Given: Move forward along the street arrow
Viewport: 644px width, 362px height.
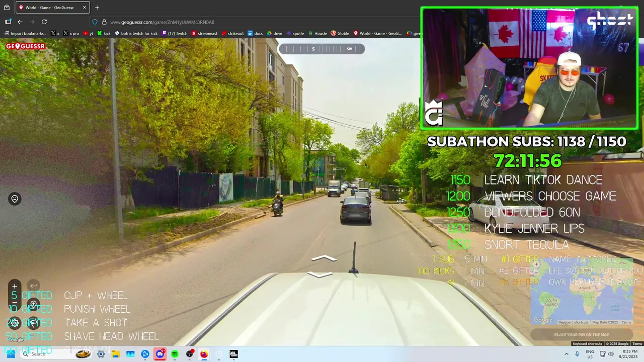Looking at the screenshot, I should point(324,258).
